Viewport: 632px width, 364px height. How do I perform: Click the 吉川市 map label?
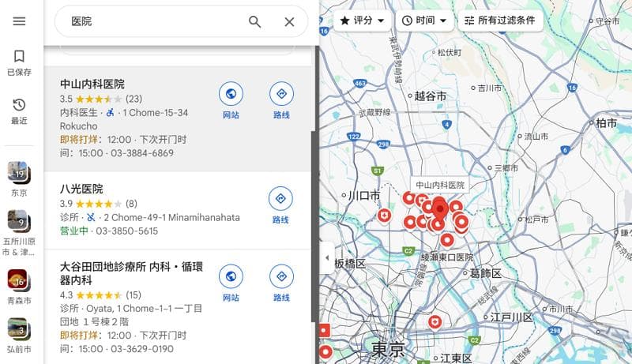click(x=489, y=88)
